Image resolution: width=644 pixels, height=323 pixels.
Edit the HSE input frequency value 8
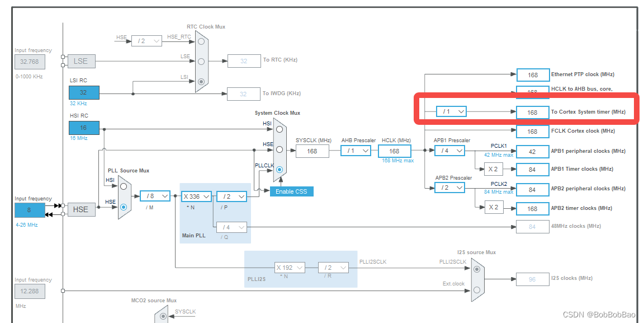point(30,210)
